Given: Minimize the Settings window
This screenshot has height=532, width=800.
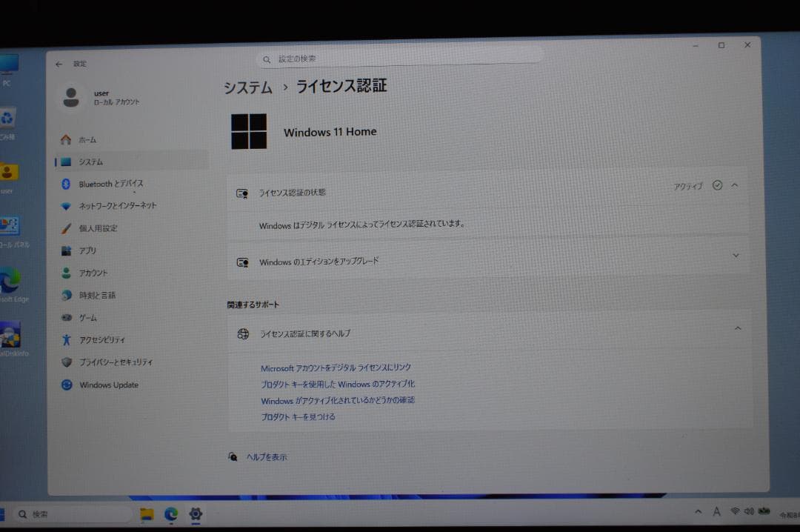Looking at the screenshot, I should coord(696,46).
